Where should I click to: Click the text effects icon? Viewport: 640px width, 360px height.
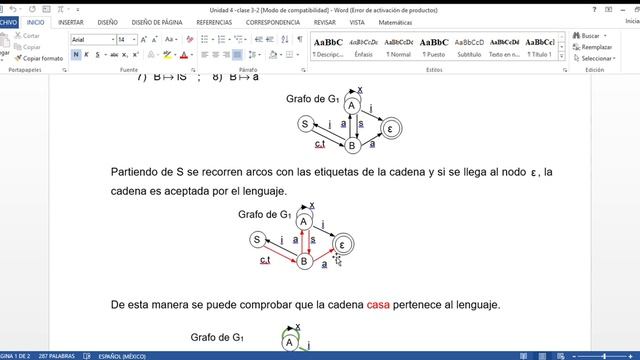pos(151,55)
